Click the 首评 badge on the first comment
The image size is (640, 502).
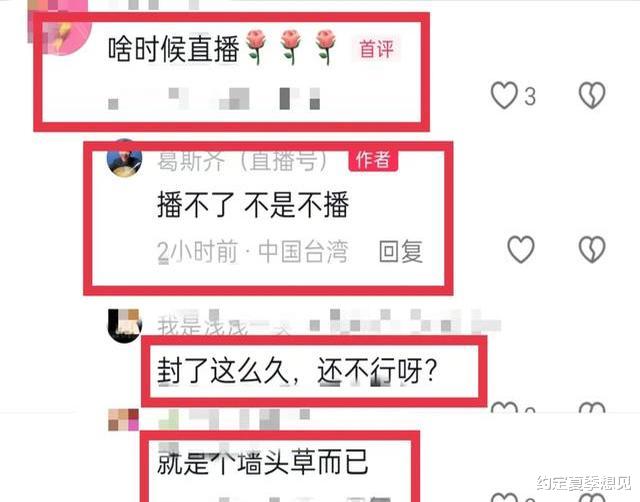(x=376, y=49)
